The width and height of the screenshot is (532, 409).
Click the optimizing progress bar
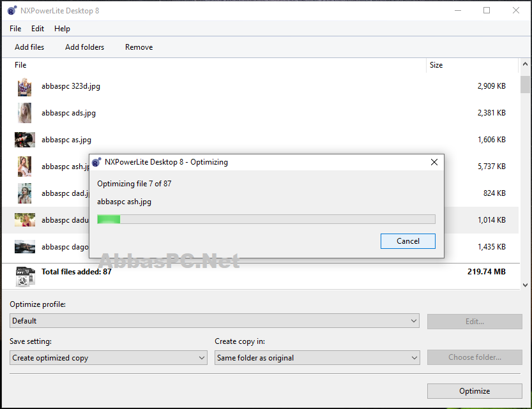pyautogui.click(x=266, y=219)
